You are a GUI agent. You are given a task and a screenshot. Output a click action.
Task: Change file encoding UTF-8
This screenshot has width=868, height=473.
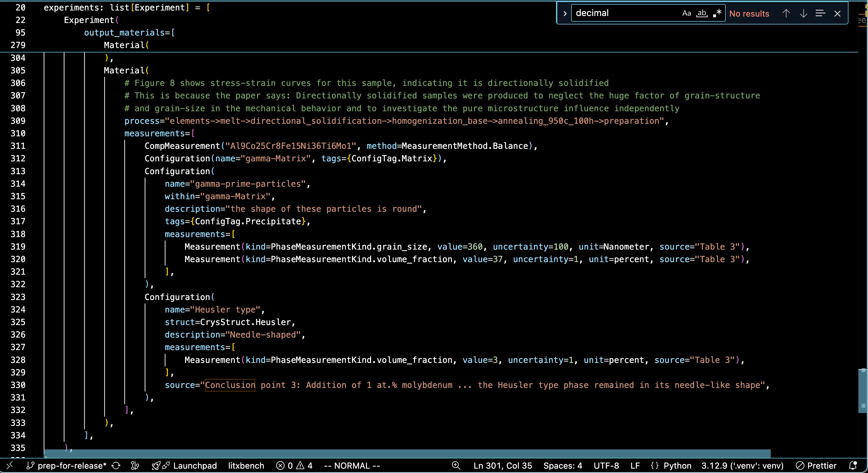[606, 466]
